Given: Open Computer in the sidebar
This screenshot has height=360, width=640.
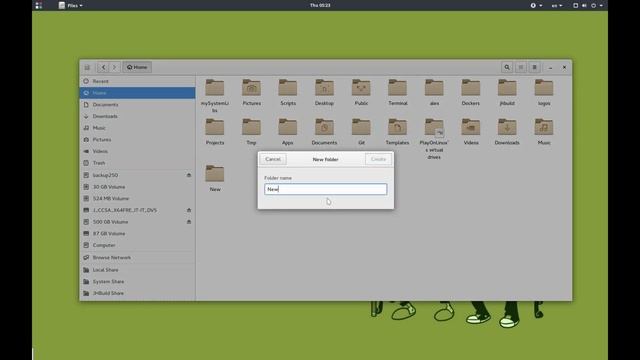Looking at the screenshot, I should tap(137, 245).
